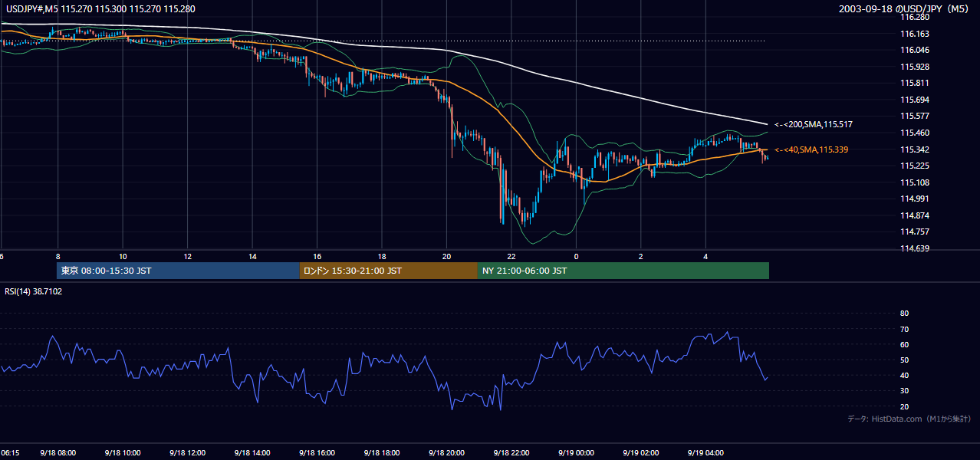
Task: Select the 40 SMA label reading 115.339
Action: [x=812, y=149]
